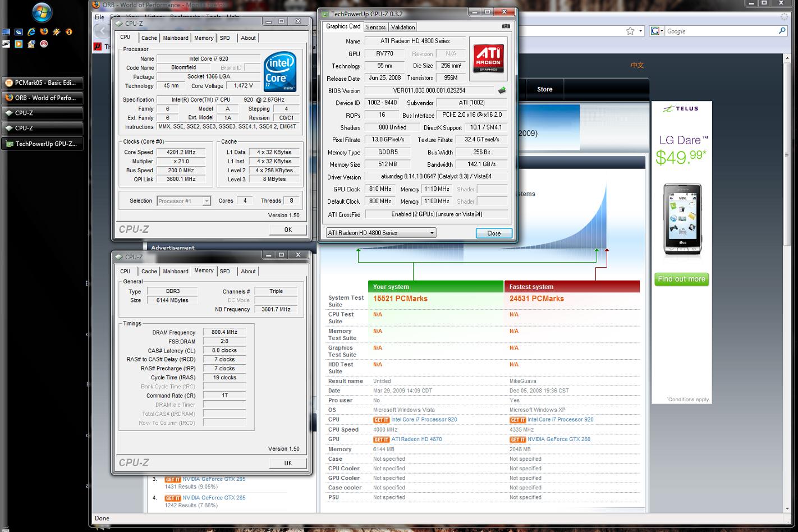The width and height of the screenshot is (798, 532).
Task: Select the 24531 PCMarks fastest score text
Action: [536, 299]
